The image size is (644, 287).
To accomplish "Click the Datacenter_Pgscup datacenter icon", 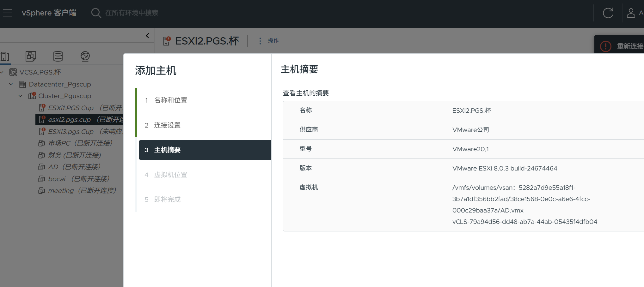I will click(x=22, y=84).
